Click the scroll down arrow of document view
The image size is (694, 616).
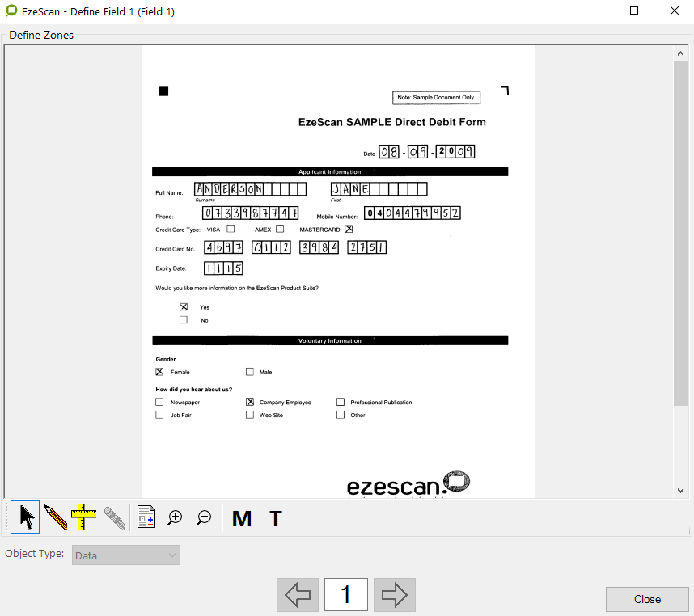click(x=680, y=490)
